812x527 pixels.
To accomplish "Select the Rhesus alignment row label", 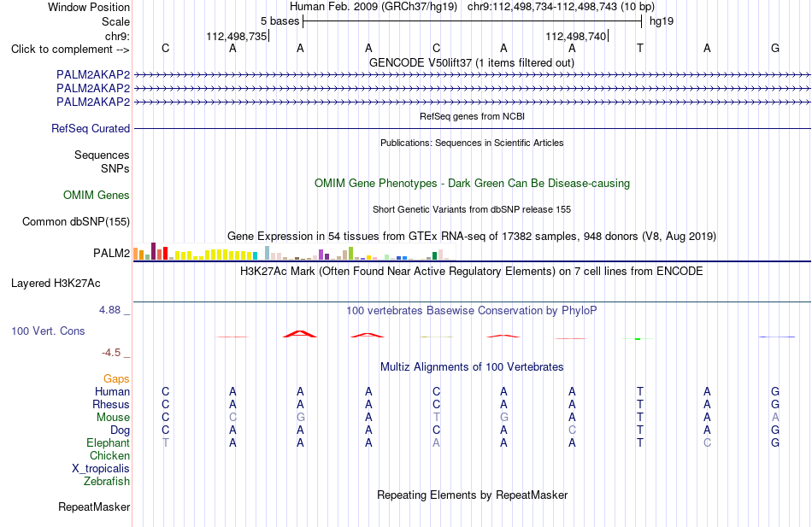I will [111, 404].
